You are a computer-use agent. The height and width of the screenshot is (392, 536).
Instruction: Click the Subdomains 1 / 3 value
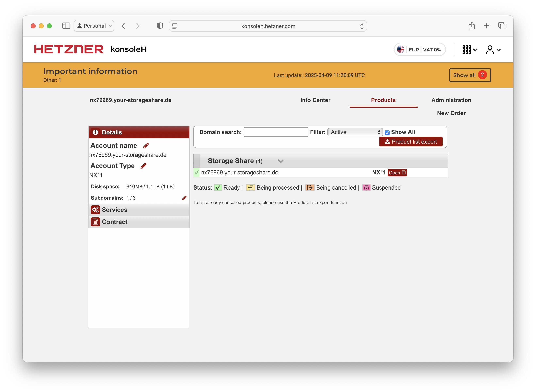(131, 198)
